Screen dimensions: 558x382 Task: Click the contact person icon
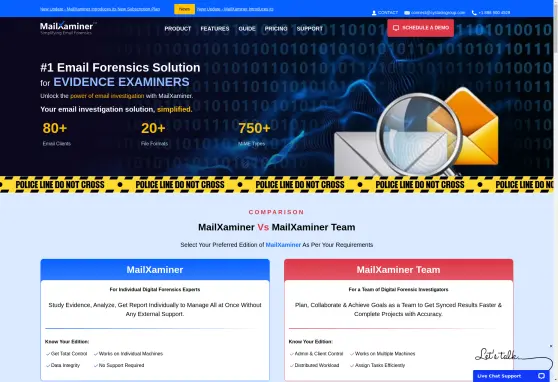point(374,13)
